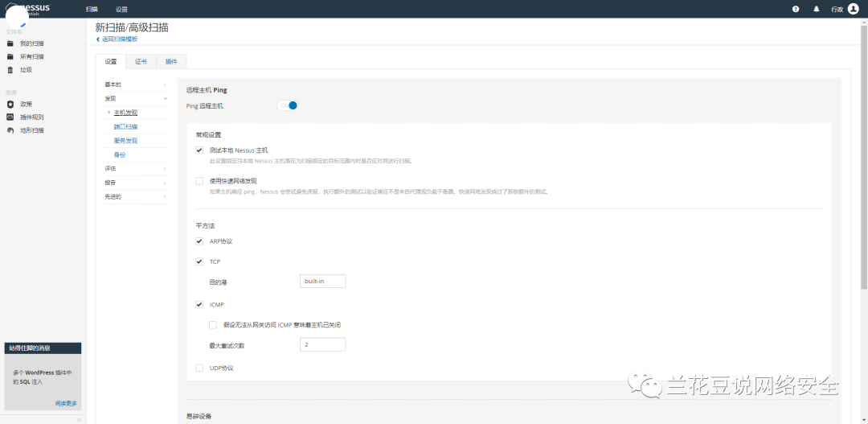Uncheck the ARP协议 checkbox
This screenshot has height=424, width=868.
[x=199, y=241]
